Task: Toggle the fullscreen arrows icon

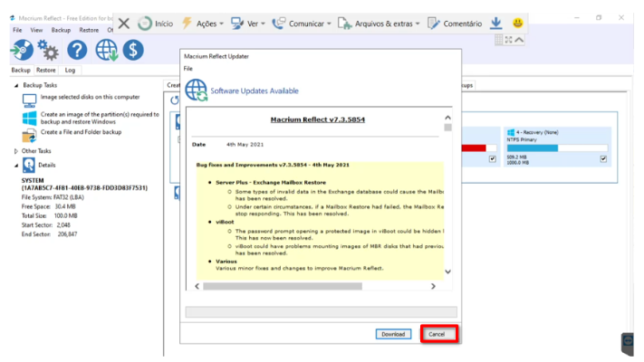Action: pos(509,40)
